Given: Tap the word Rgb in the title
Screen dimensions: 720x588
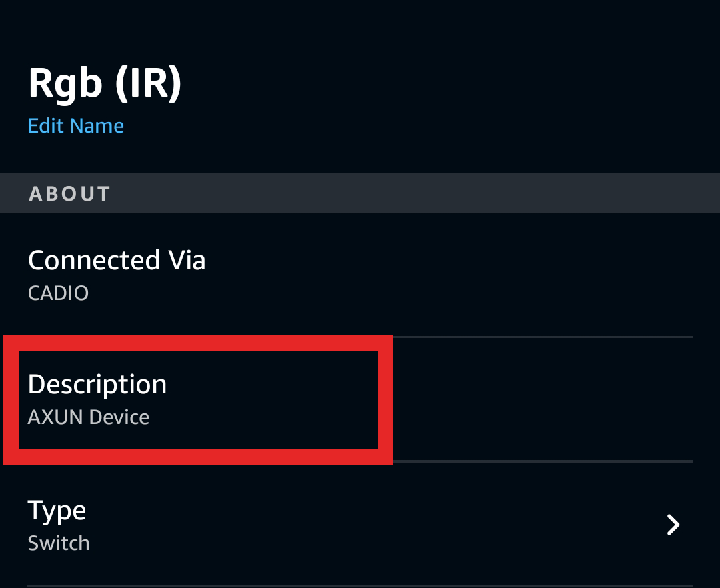Looking at the screenshot, I should 65,84.
